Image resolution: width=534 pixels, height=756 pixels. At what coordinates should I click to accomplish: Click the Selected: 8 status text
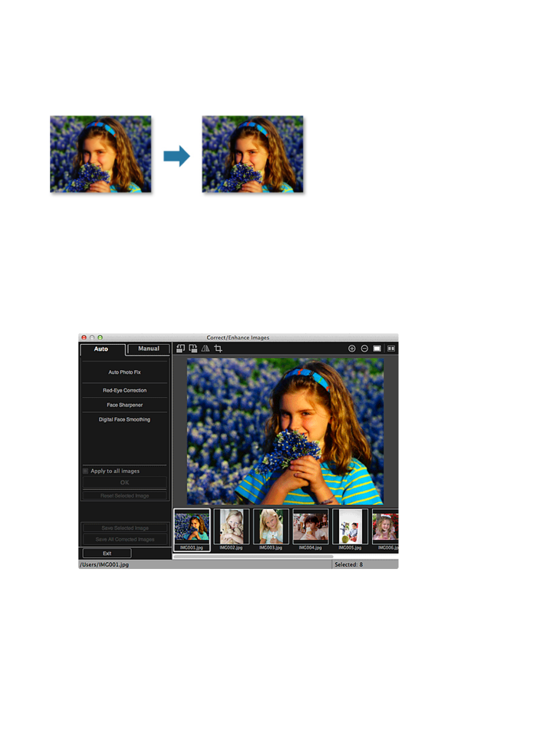point(349,564)
